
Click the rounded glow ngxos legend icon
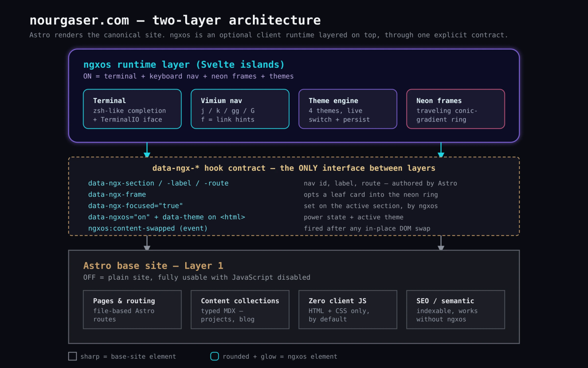(215, 356)
